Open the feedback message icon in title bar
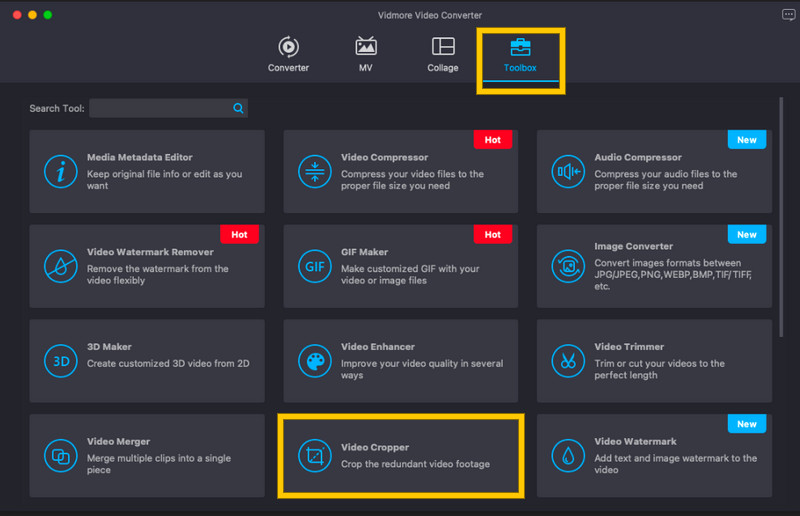This screenshot has width=800, height=516. pos(787,15)
